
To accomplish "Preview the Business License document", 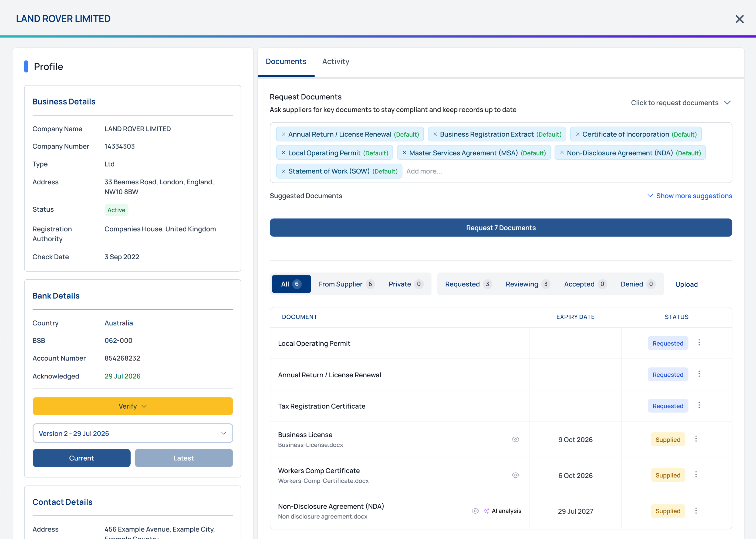I will coord(515,439).
